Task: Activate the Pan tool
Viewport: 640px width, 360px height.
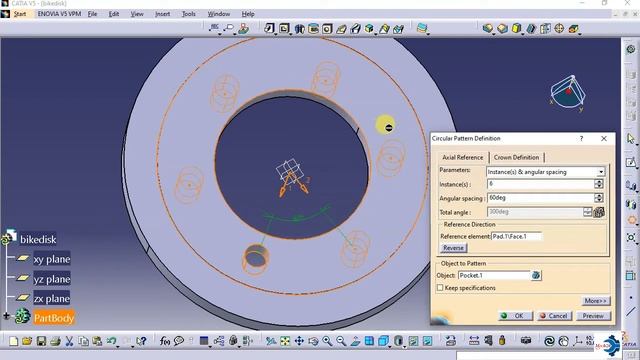Action: coord(299,341)
